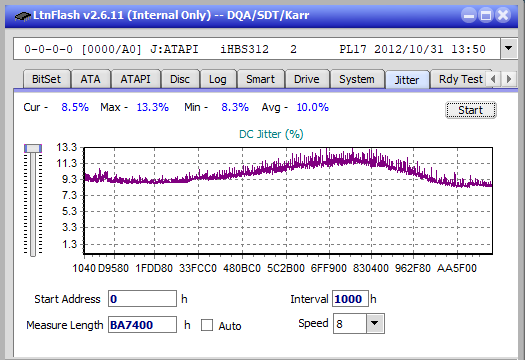Click the Min value 8.3%
This screenshot has height=360, width=525.
click(x=235, y=107)
